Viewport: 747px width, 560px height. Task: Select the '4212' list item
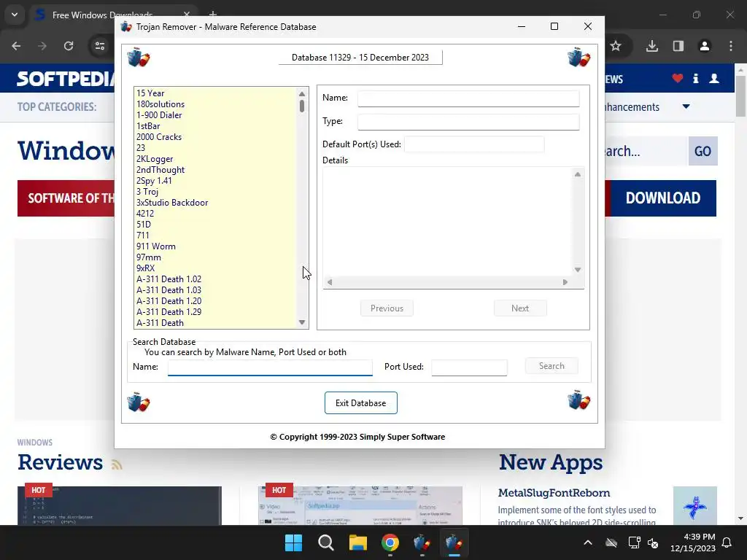pyautogui.click(x=145, y=214)
